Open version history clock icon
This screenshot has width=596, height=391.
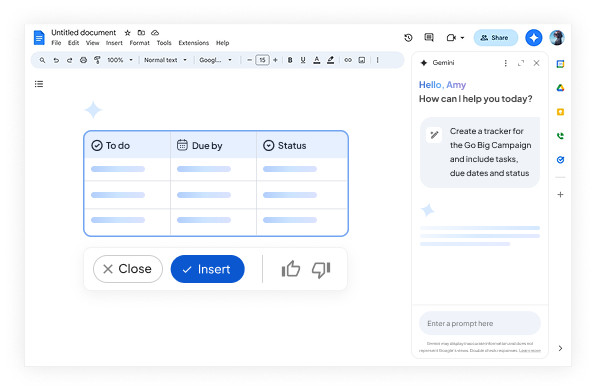tap(408, 38)
